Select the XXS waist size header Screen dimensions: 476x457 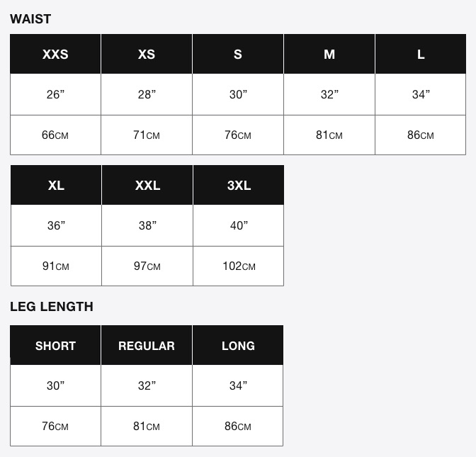55,54
